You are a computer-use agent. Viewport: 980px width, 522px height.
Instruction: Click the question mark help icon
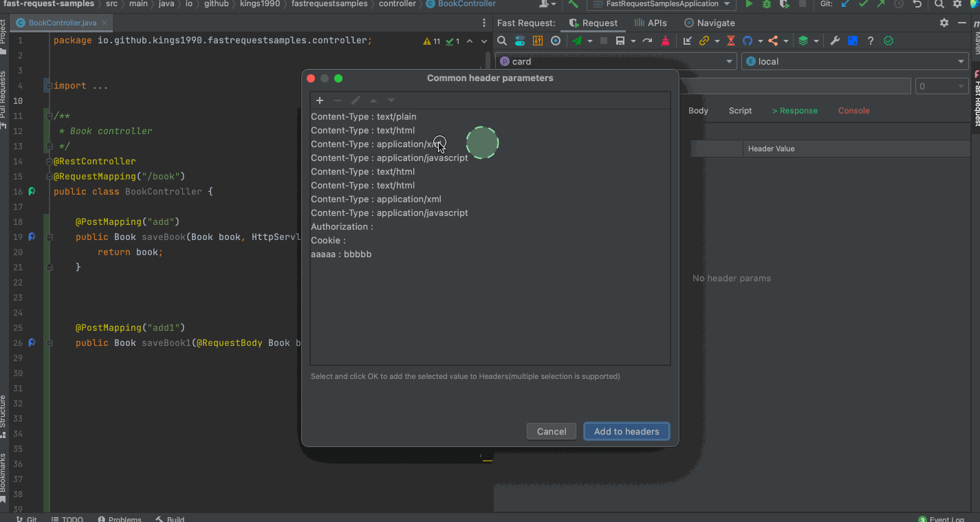click(x=871, y=41)
